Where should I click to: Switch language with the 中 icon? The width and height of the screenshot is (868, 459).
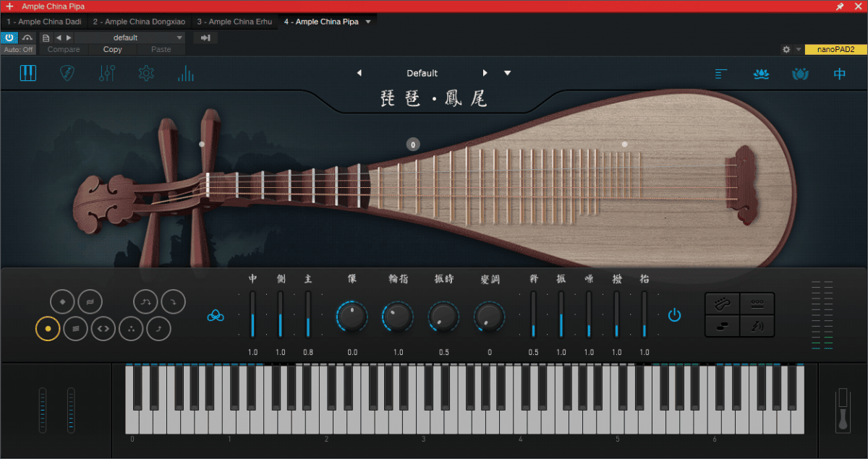(x=839, y=74)
